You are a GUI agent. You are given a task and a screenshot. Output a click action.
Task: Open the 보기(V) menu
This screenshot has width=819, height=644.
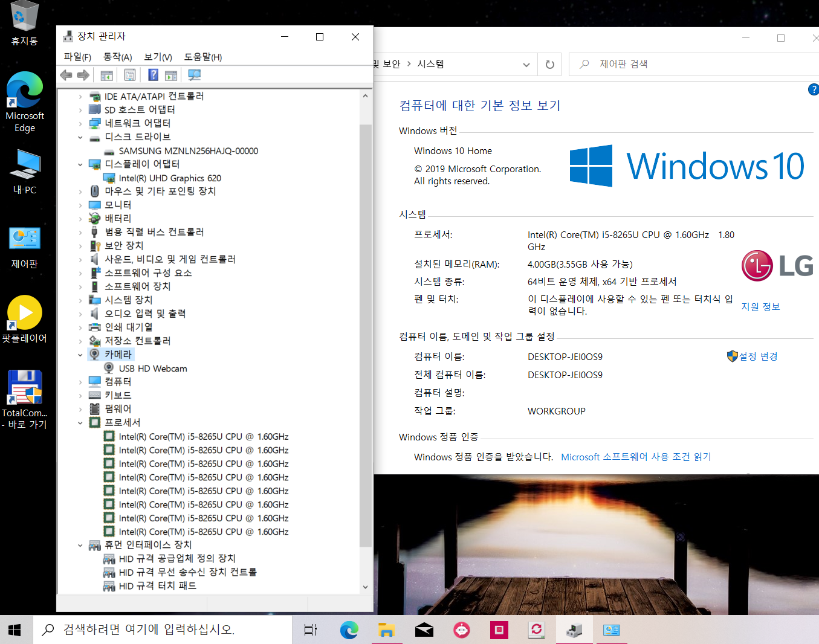(158, 57)
